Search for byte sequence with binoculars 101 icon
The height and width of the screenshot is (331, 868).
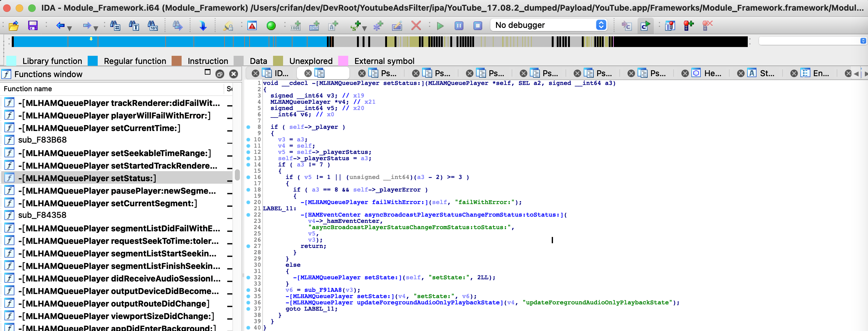[x=153, y=26]
